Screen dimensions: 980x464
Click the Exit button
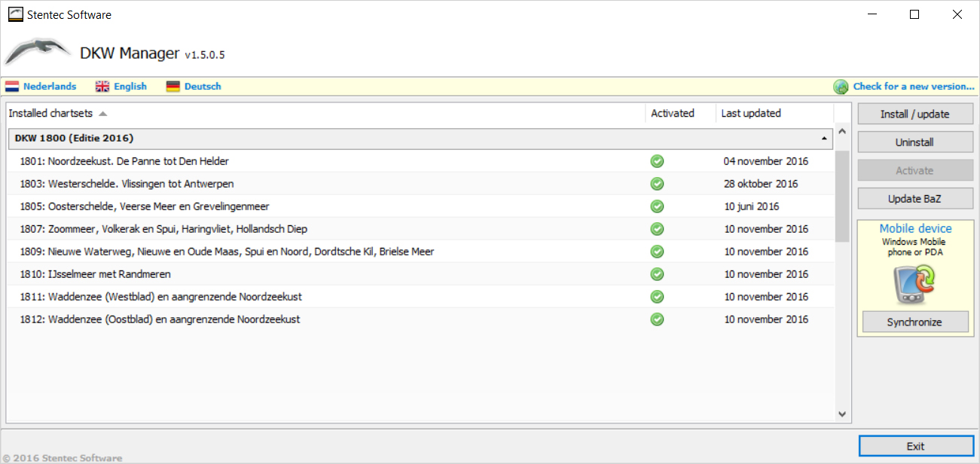(915, 446)
